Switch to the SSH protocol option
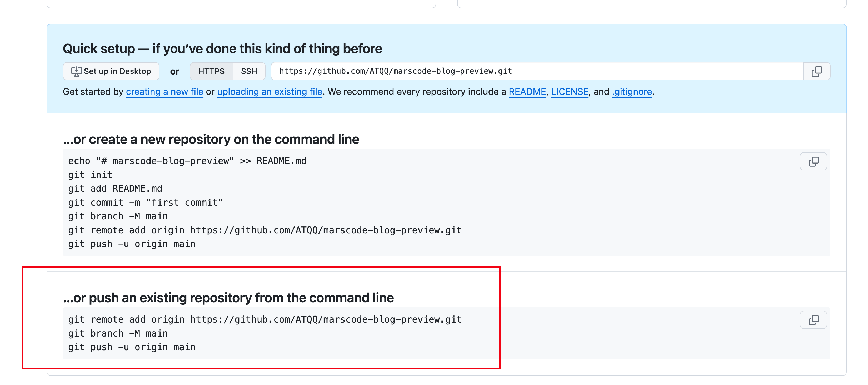 click(x=249, y=71)
